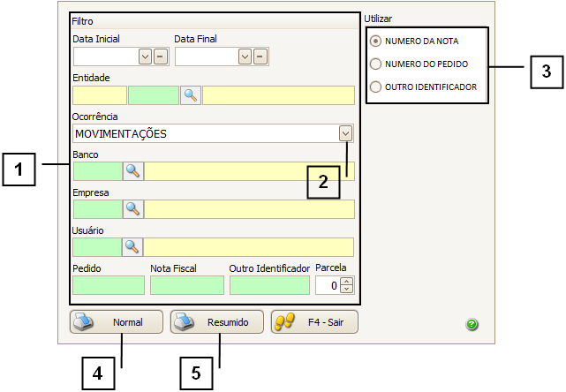The width and height of the screenshot is (566, 392).
Task: Open the Data Final date picker dropdown
Action: (245, 57)
